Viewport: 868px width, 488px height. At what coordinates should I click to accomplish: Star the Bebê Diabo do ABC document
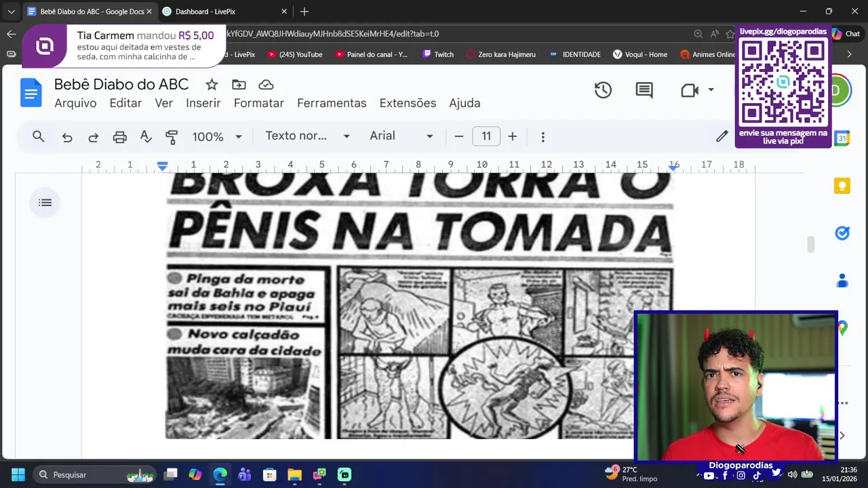[212, 85]
